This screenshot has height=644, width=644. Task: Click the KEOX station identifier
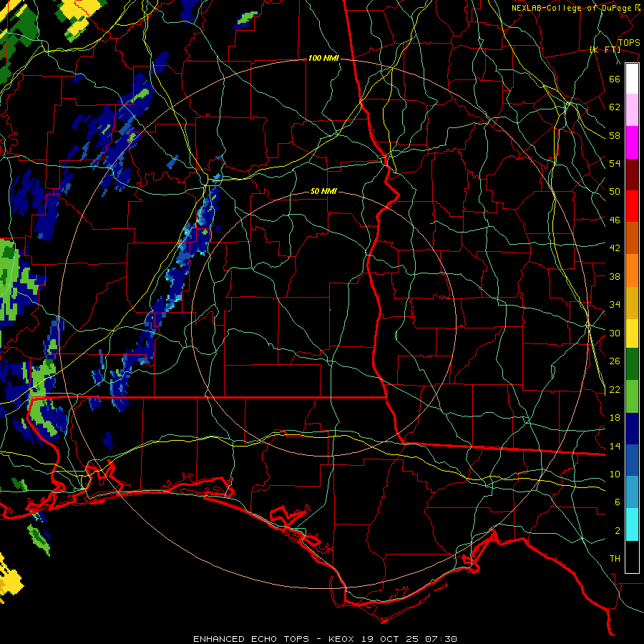(343, 639)
